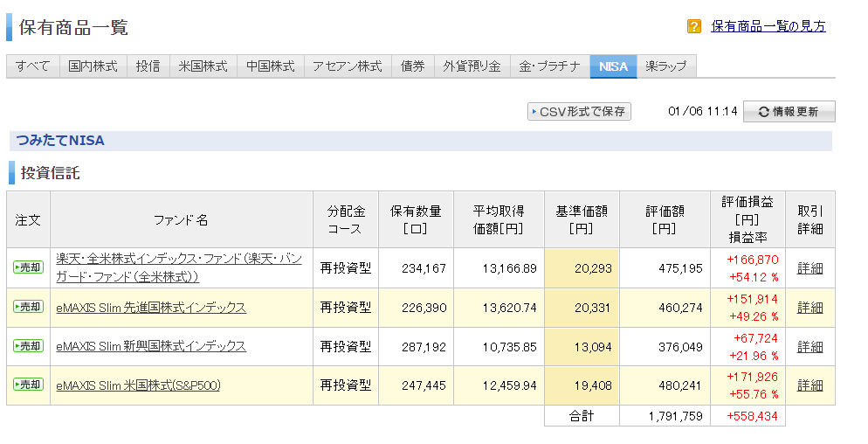868x444 pixels.
Task: Open 詳細 link for 楽天・全米株式 row
Action: pyautogui.click(x=809, y=268)
